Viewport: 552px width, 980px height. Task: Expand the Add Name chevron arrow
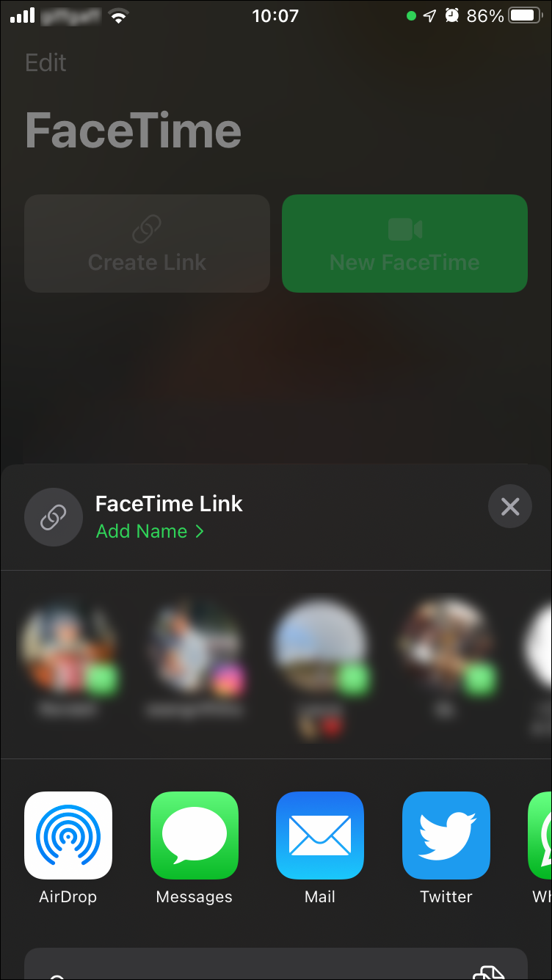[199, 531]
